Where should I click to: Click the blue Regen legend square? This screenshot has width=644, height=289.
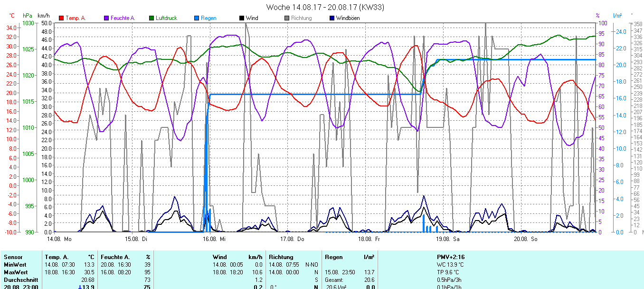tap(197, 18)
